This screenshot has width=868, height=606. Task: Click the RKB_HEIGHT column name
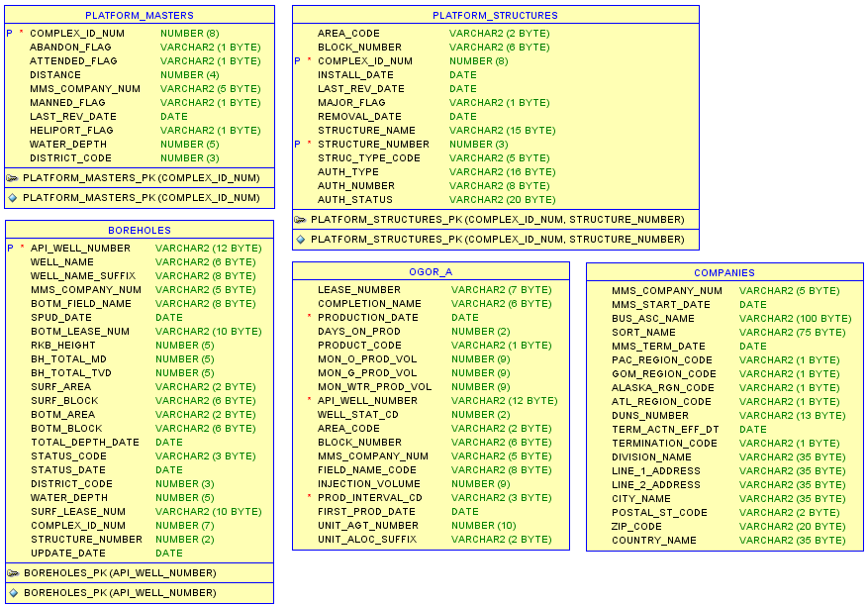pyautogui.click(x=63, y=346)
